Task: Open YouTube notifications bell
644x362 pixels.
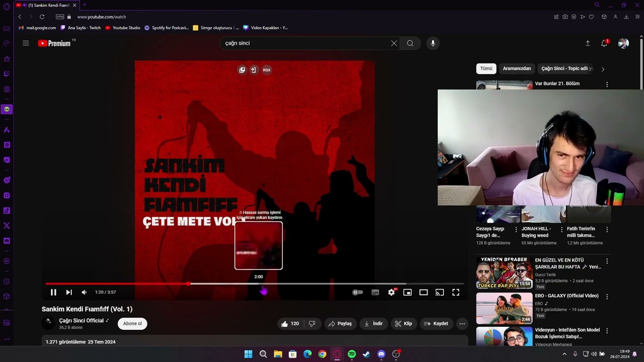Action: (x=604, y=43)
